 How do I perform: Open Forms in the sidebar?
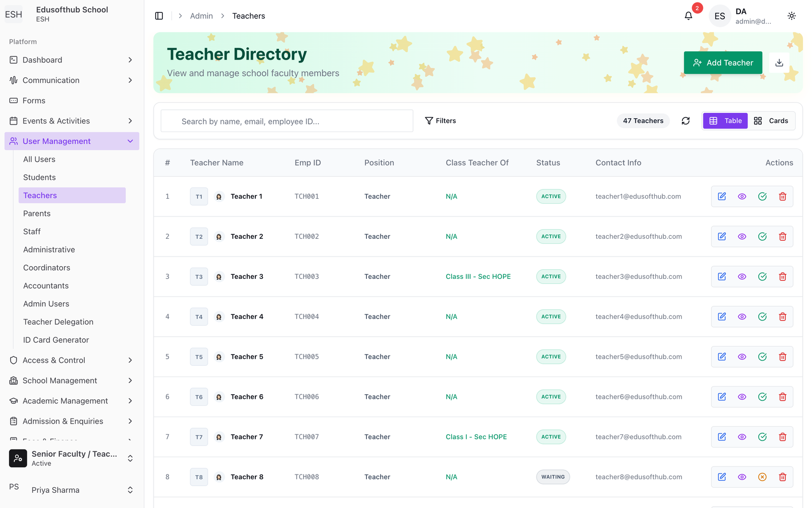click(72, 101)
